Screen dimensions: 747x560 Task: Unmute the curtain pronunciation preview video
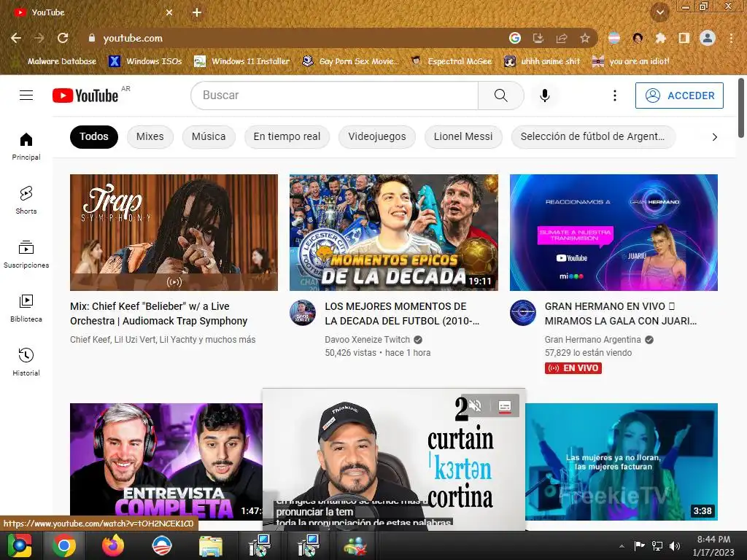tap(475, 405)
